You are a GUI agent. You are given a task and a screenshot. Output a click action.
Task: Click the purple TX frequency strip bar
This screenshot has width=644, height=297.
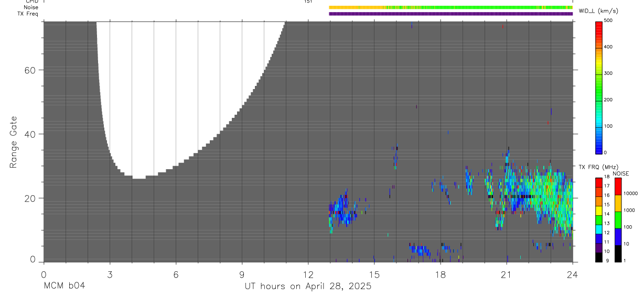[x=450, y=14]
